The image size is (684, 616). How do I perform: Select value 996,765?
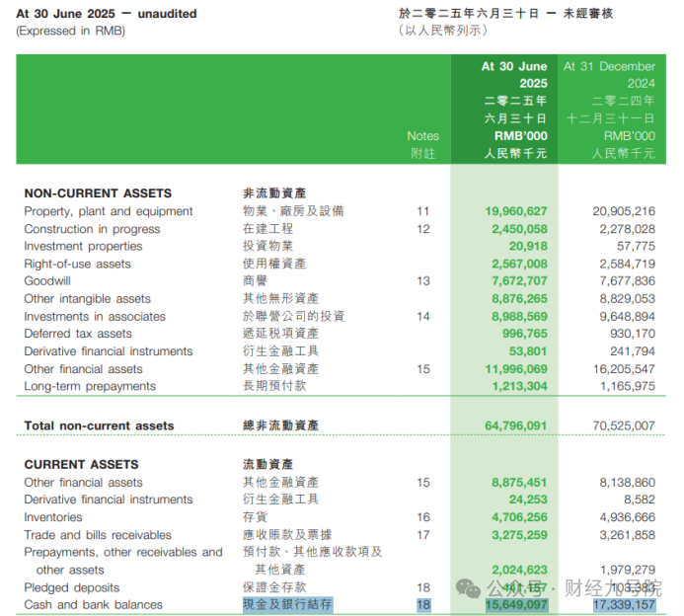524,334
